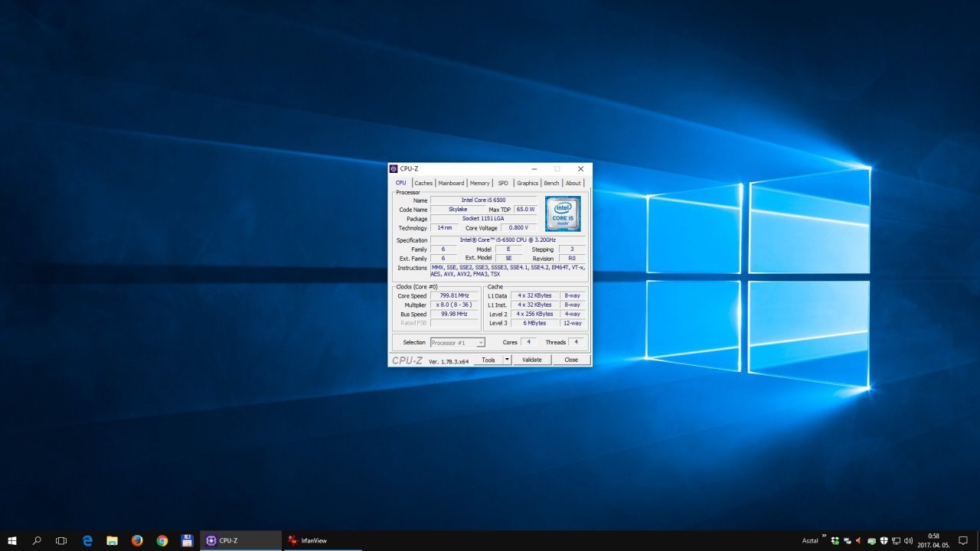The image size is (980, 551).
Task: Expand the Asztal toolbar chevron
Action: point(825,536)
